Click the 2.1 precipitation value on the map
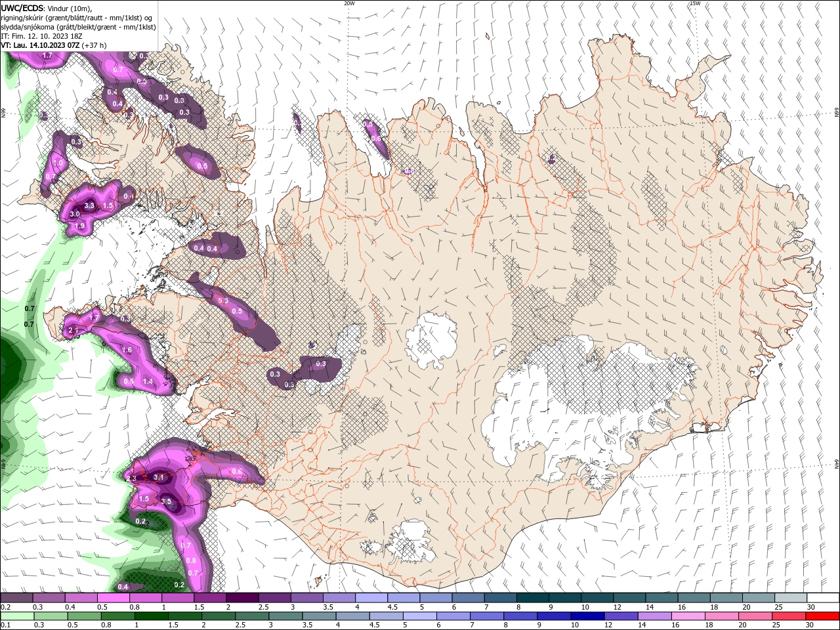840x630 pixels. point(73,331)
